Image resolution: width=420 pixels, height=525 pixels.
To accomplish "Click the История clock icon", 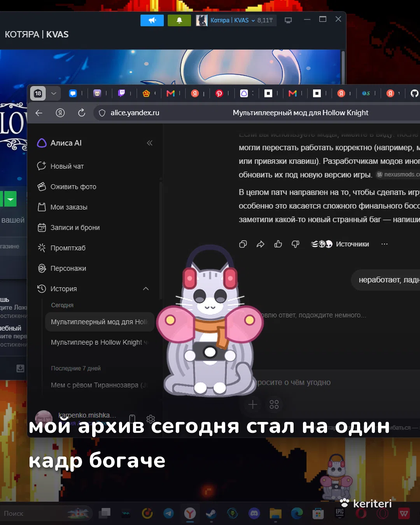I will tap(42, 289).
